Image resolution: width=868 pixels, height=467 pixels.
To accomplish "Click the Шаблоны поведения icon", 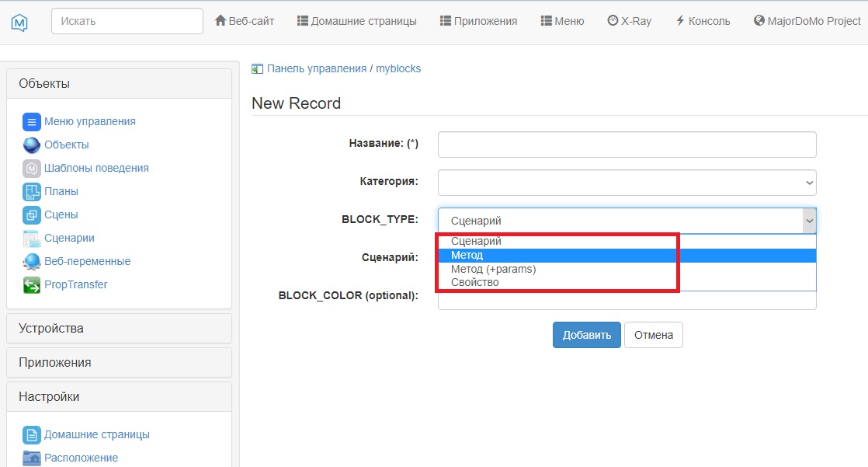I will click(x=31, y=169).
